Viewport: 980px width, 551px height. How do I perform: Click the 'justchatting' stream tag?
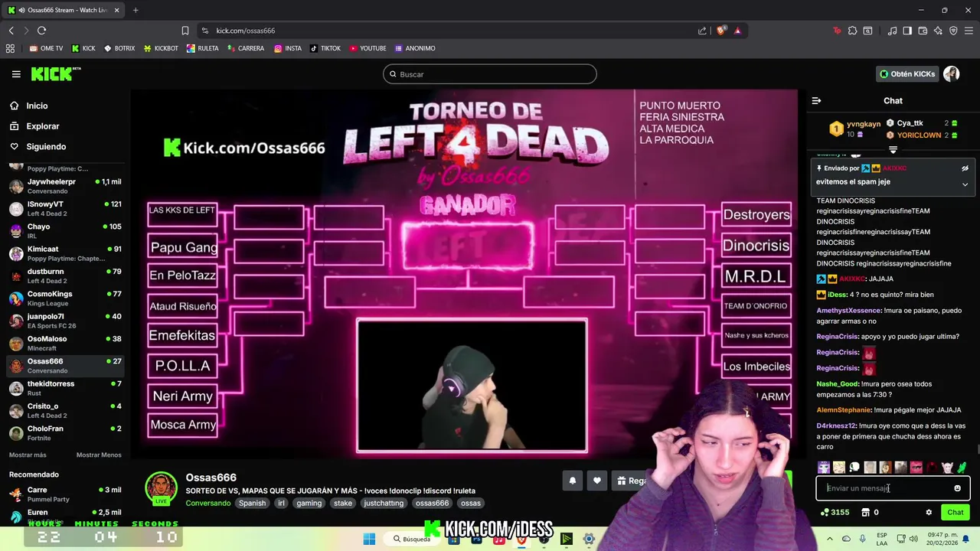[384, 503]
